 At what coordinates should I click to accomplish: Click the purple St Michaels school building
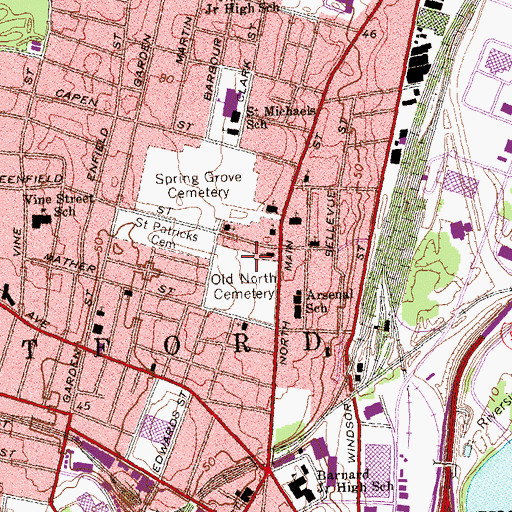pyautogui.click(x=230, y=102)
